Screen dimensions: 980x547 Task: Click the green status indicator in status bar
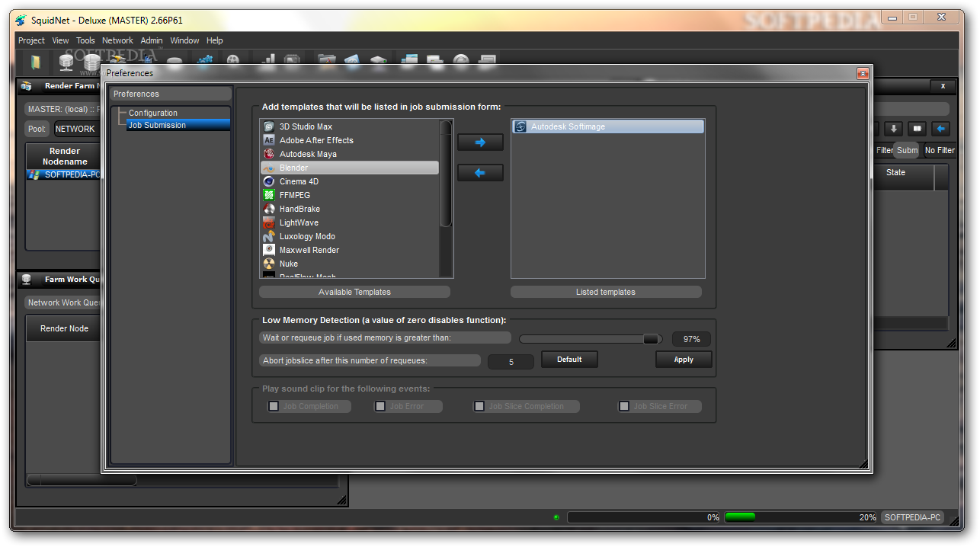(556, 517)
